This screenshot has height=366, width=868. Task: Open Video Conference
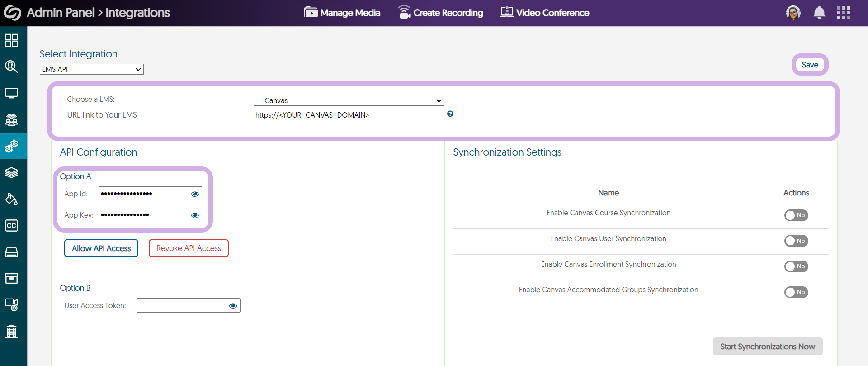(x=545, y=13)
